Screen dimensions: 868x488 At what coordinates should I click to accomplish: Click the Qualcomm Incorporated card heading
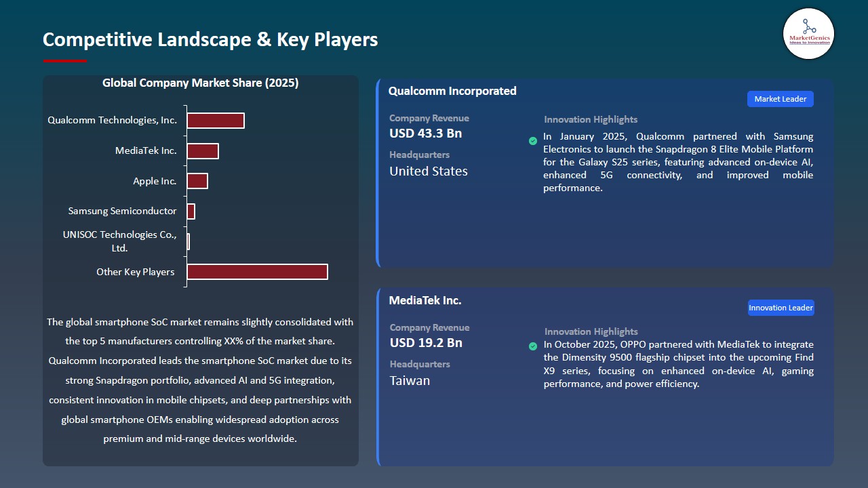click(x=452, y=91)
